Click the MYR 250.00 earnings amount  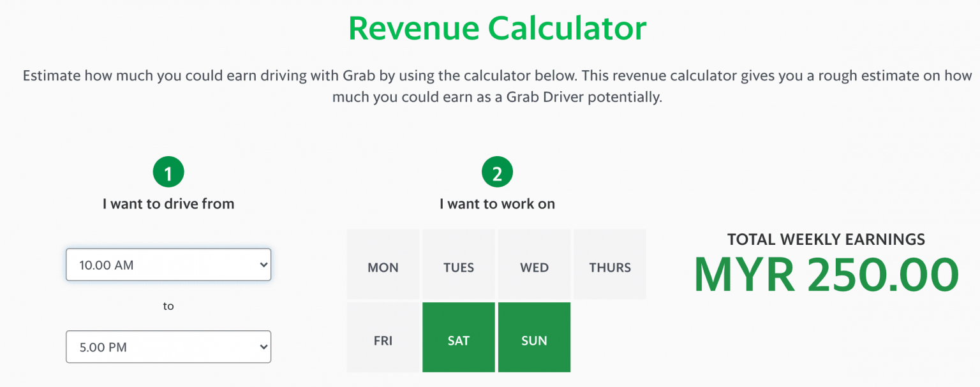pyautogui.click(x=826, y=275)
